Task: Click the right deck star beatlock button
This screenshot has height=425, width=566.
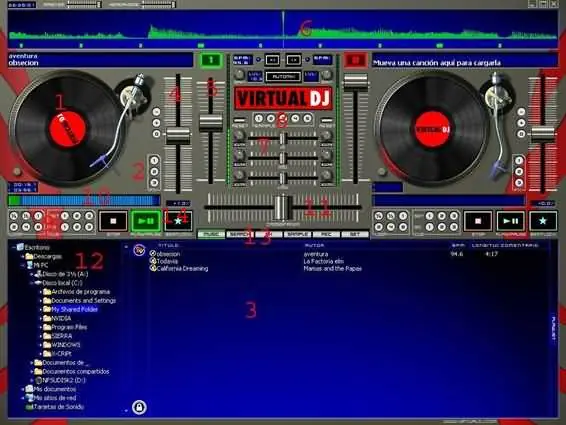Action: click(x=543, y=221)
